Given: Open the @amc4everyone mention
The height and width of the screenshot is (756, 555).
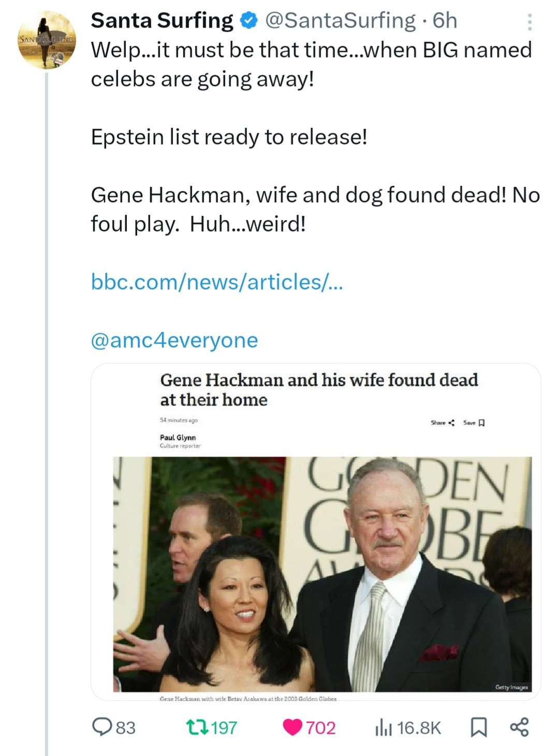Looking at the screenshot, I should tap(174, 340).
